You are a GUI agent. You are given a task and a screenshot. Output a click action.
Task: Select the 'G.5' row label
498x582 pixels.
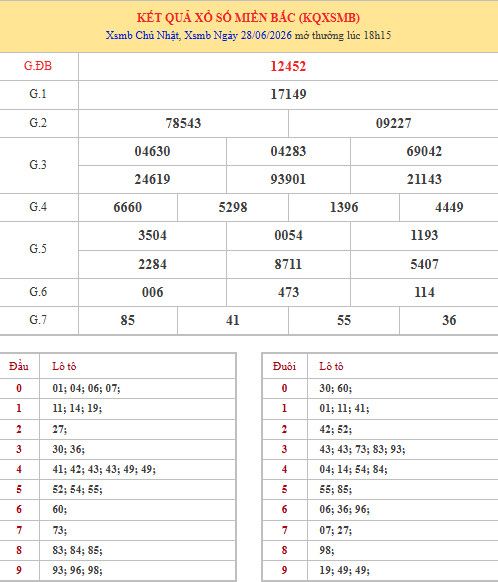38,249
